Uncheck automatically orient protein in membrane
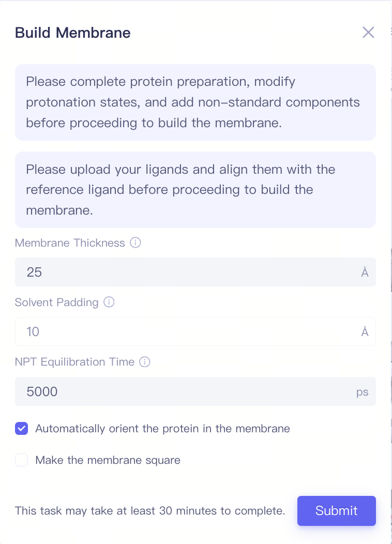This screenshot has width=392, height=544. pyautogui.click(x=21, y=429)
